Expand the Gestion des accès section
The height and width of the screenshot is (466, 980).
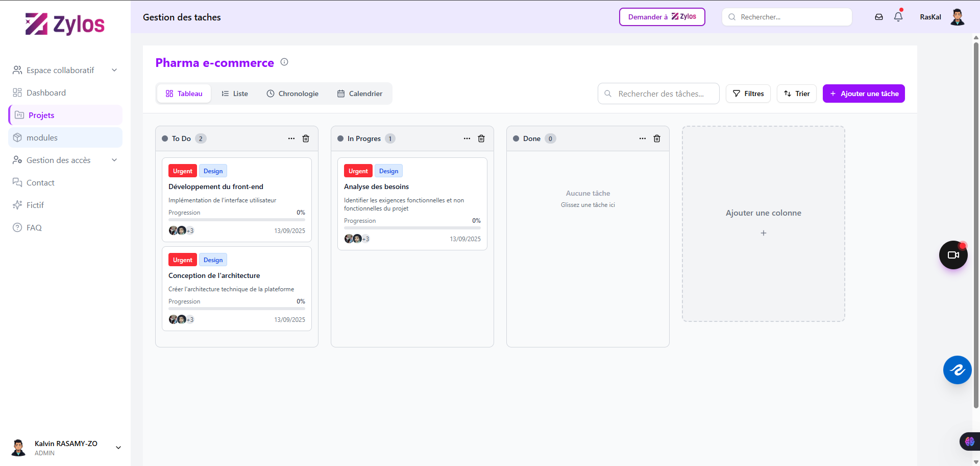(x=114, y=160)
